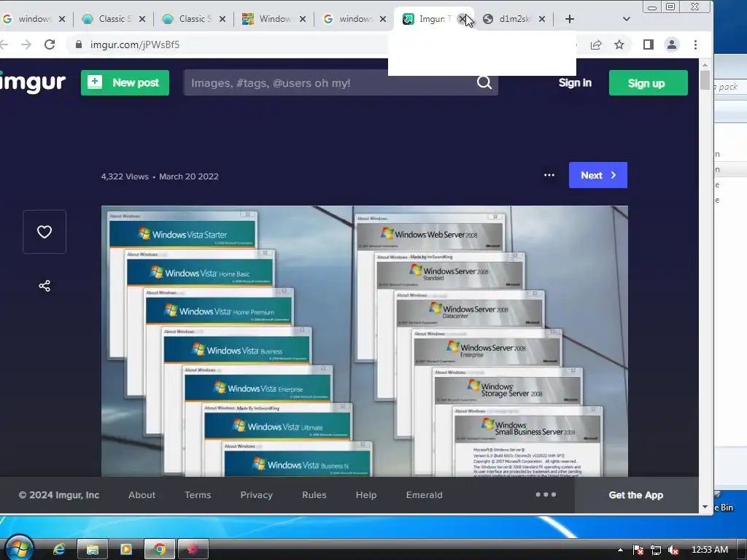Expand the tab search dropdown arrow
The width and height of the screenshot is (747, 560).
tap(627, 19)
